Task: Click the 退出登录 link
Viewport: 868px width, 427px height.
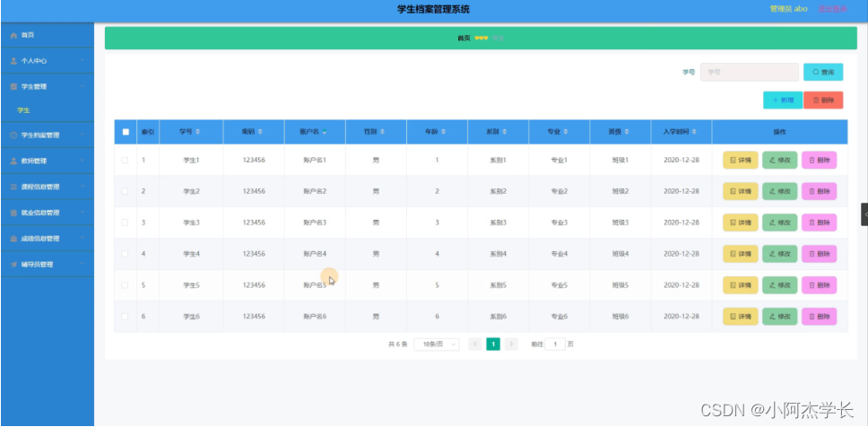Action: (x=832, y=9)
